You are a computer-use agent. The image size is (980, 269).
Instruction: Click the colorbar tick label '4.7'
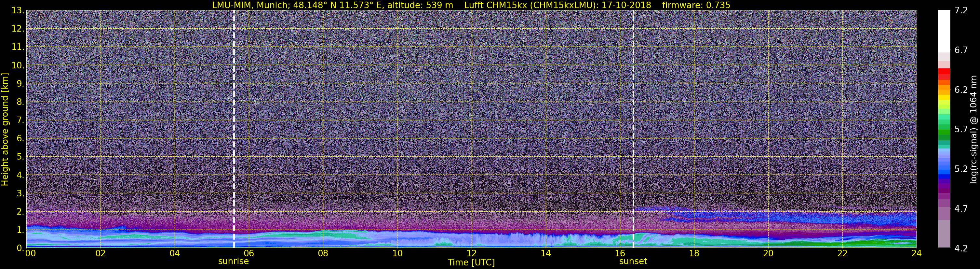click(961, 208)
